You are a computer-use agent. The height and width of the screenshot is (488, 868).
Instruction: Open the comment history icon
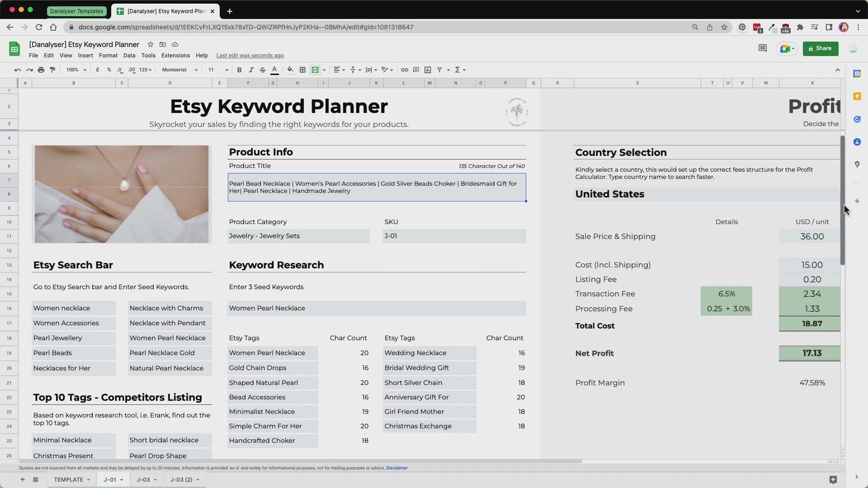point(762,48)
